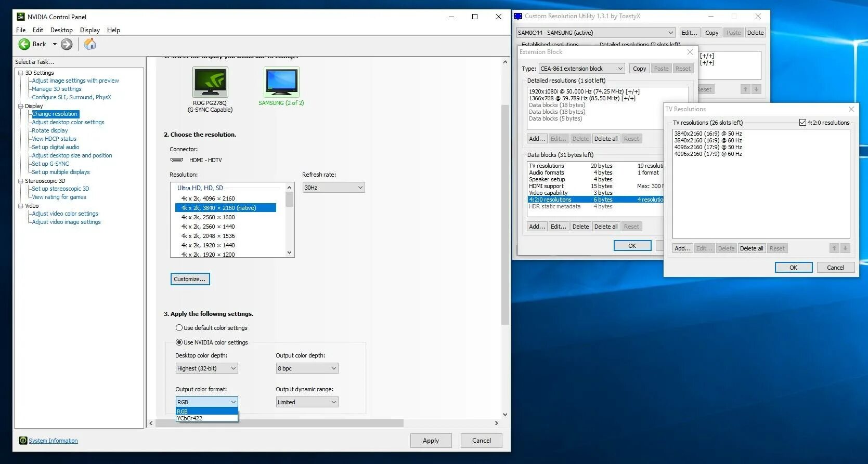Collapse the 3D Settings tree node

coord(21,73)
